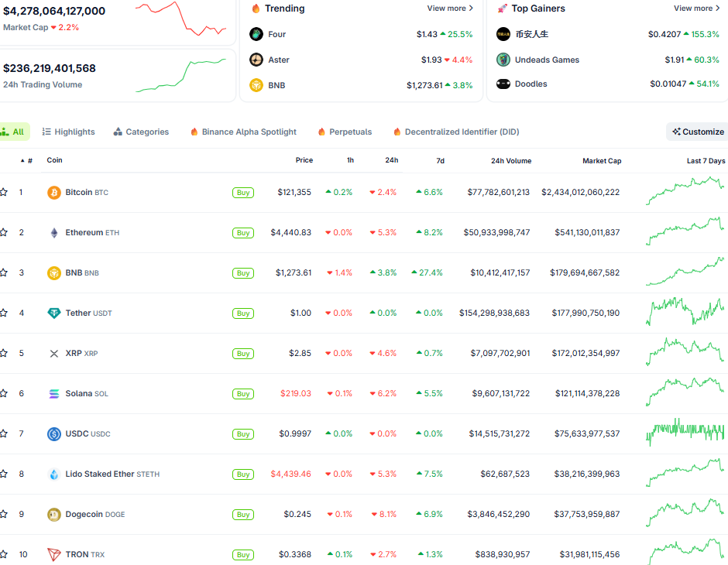The width and height of the screenshot is (728, 565).
Task: Sort the table by rank # column
Action: (x=29, y=160)
